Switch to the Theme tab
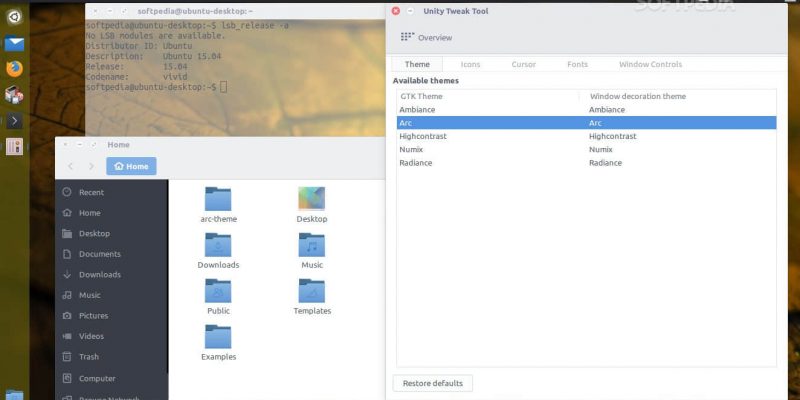 (417, 64)
